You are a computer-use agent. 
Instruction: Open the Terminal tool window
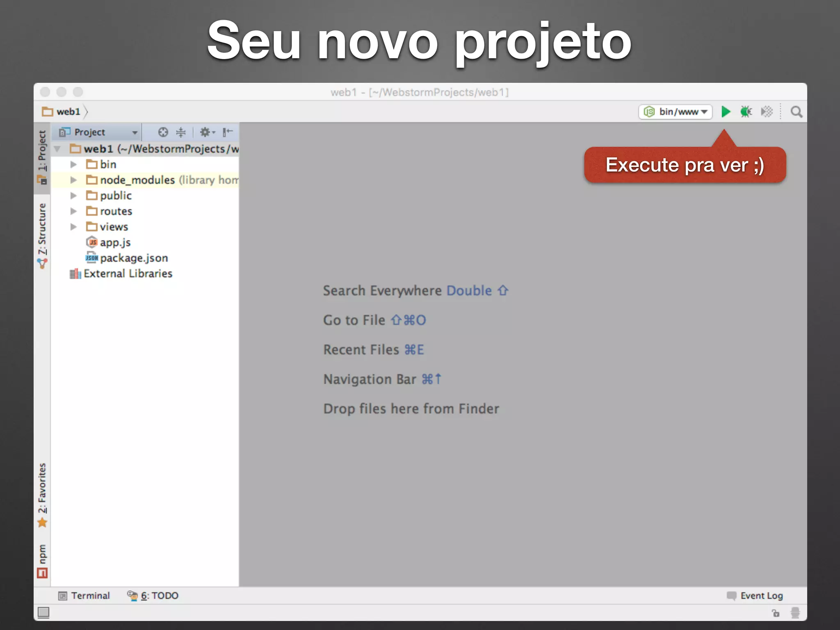(x=84, y=596)
